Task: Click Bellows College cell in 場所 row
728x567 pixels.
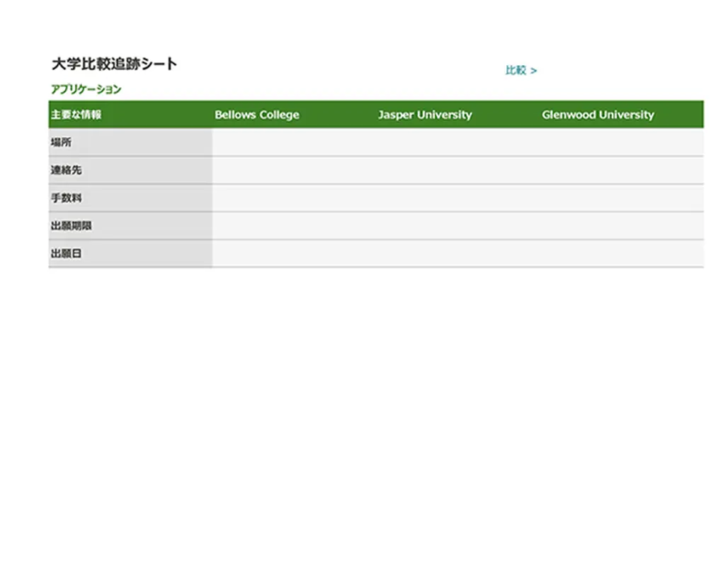Action: pyautogui.click(x=295, y=142)
